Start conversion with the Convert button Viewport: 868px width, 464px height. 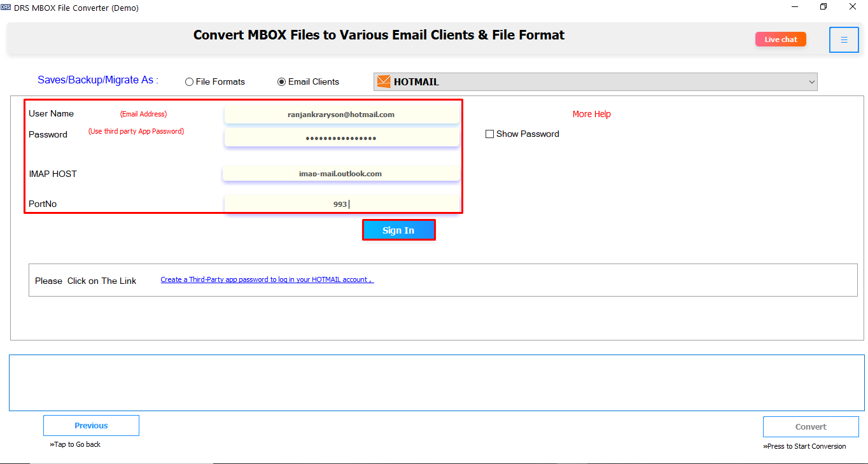(x=811, y=427)
